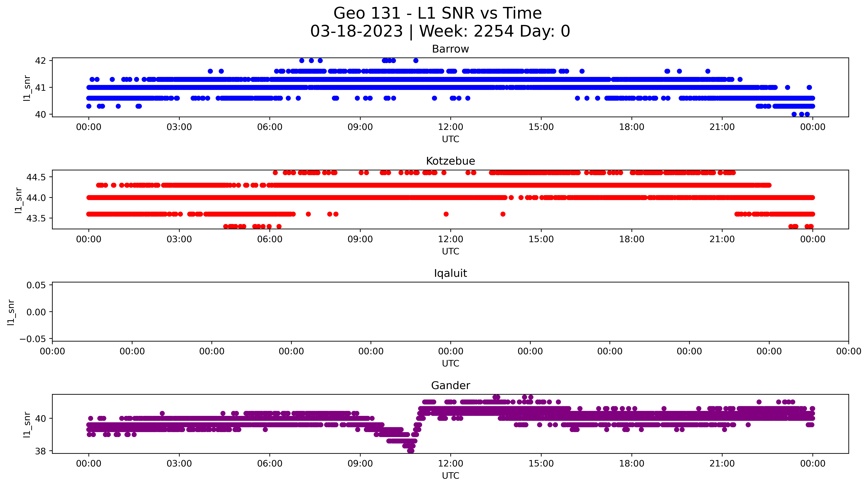Click the '18:00' x-tick on the Gander plot

[631, 463]
